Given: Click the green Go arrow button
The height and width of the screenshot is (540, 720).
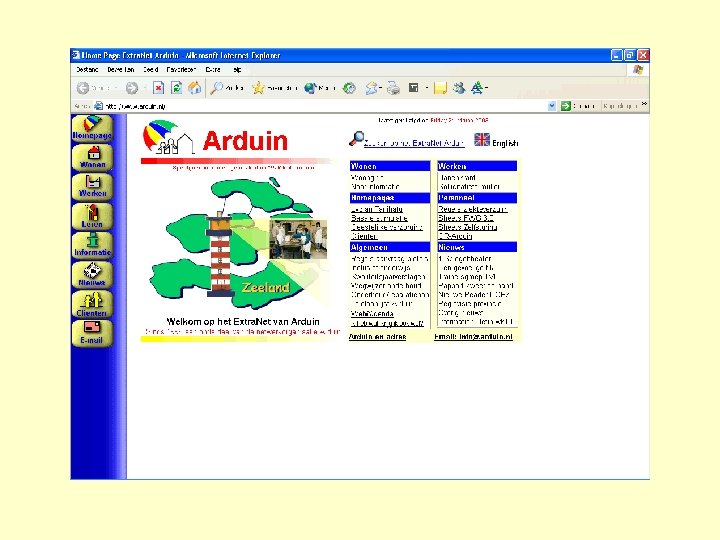Looking at the screenshot, I should (566, 106).
